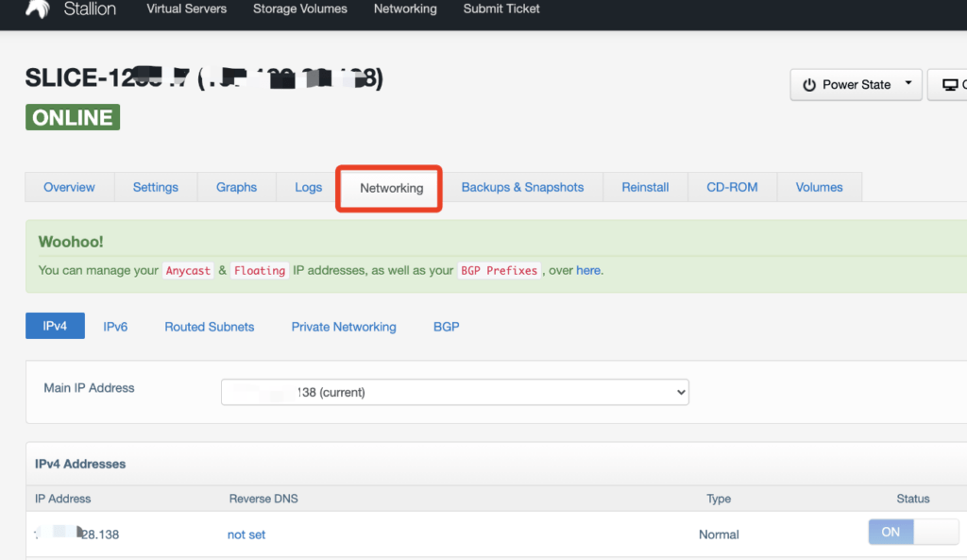Expand the Power State dropdown caret
Image resolution: width=967 pixels, height=560 pixels.
[x=908, y=84]
